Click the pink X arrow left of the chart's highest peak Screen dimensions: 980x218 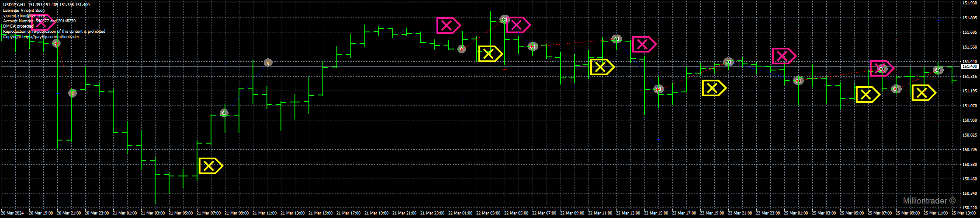(x=448, y=25)
